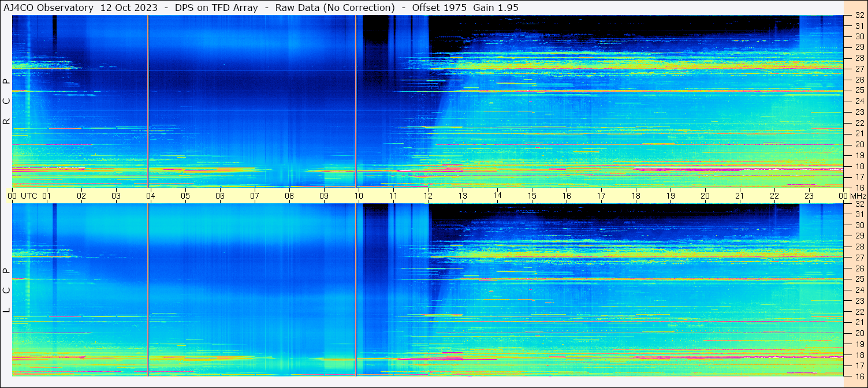Pick the 18 UTC time axis label
The height and width of the screenshot is (388, 868).
tap(635, 196)
